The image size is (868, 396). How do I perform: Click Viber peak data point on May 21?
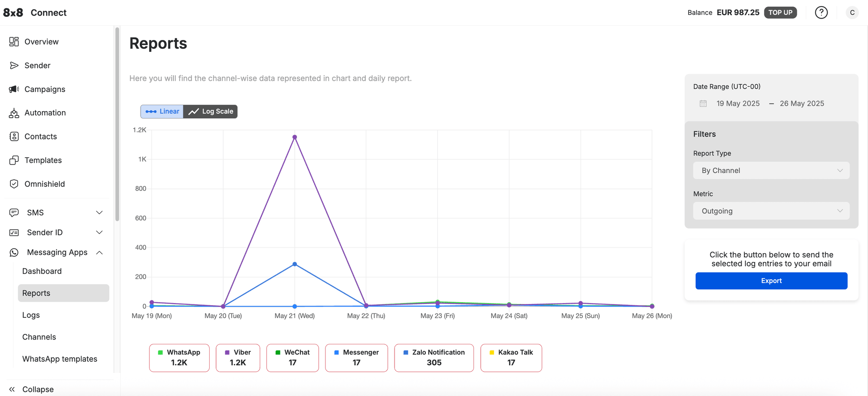pos(295,137)
